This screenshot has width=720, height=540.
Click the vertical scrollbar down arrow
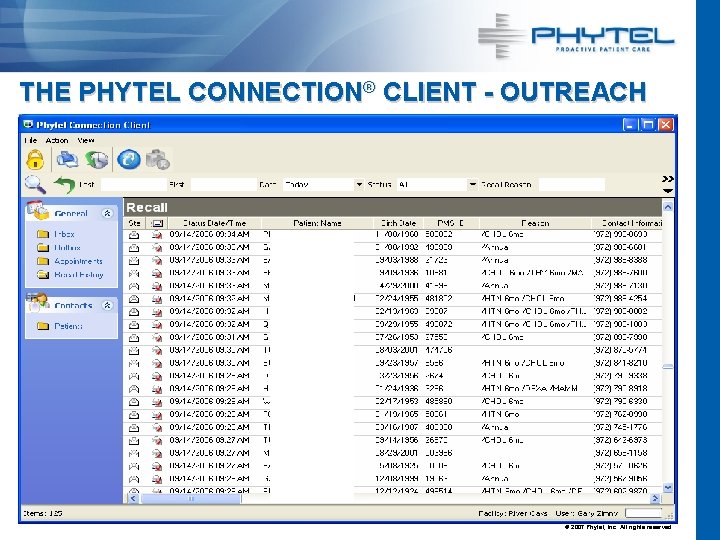point(668,488)
